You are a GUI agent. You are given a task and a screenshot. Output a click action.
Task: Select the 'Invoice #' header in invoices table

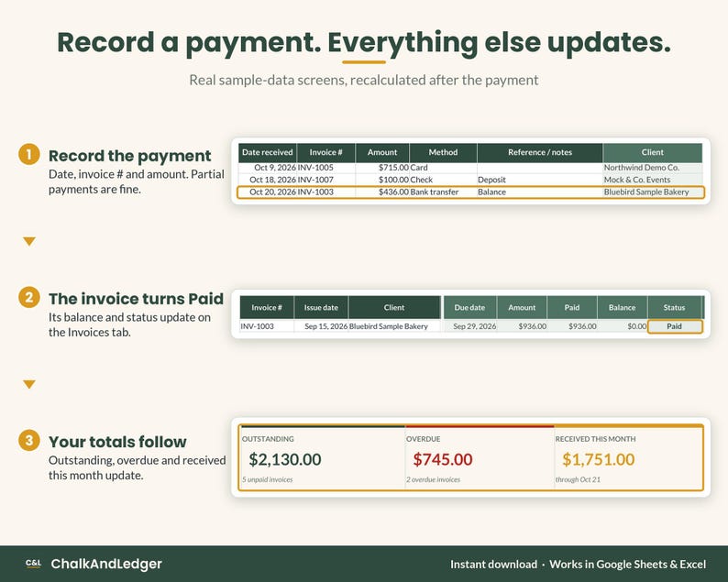coord(267,307)
